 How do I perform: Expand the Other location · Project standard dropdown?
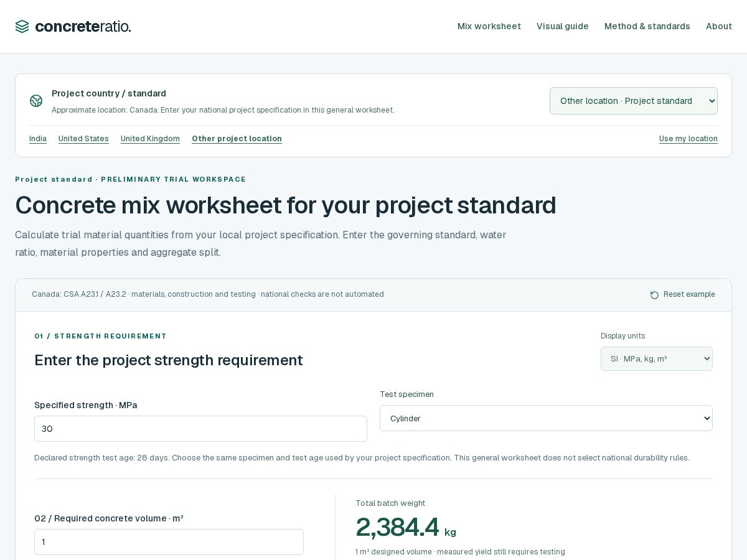tap(634, 101)
